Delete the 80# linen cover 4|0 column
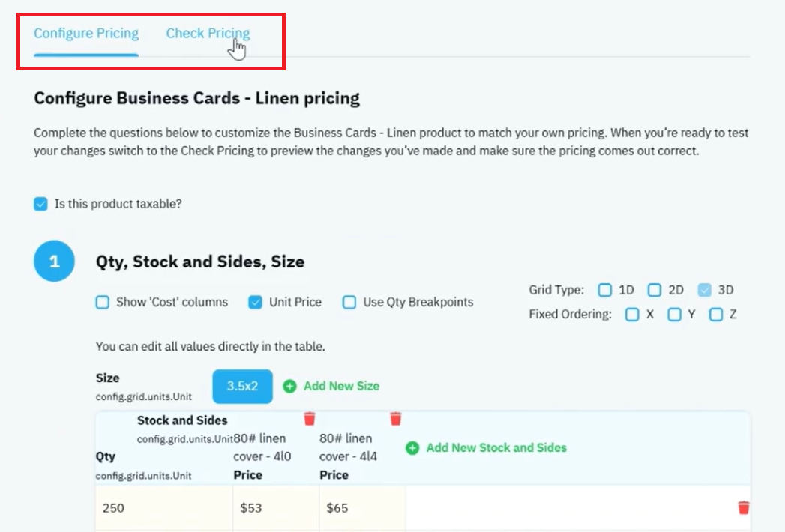785x532 pixels. tap(310, 418)
